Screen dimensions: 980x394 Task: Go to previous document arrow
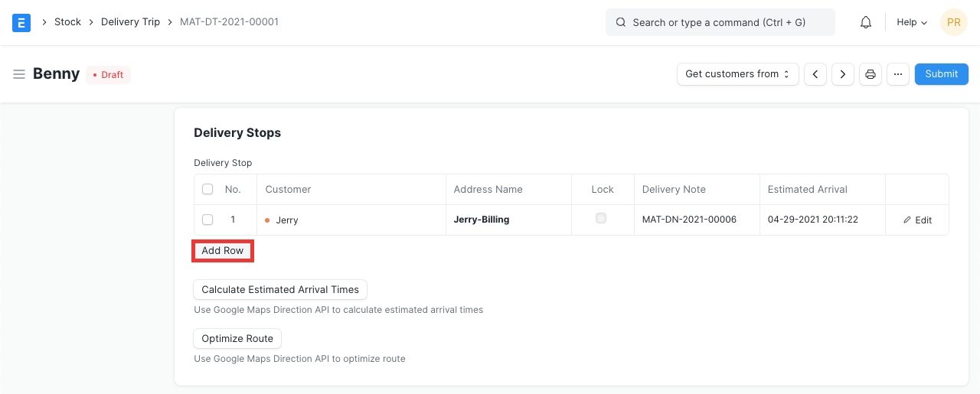815,74
